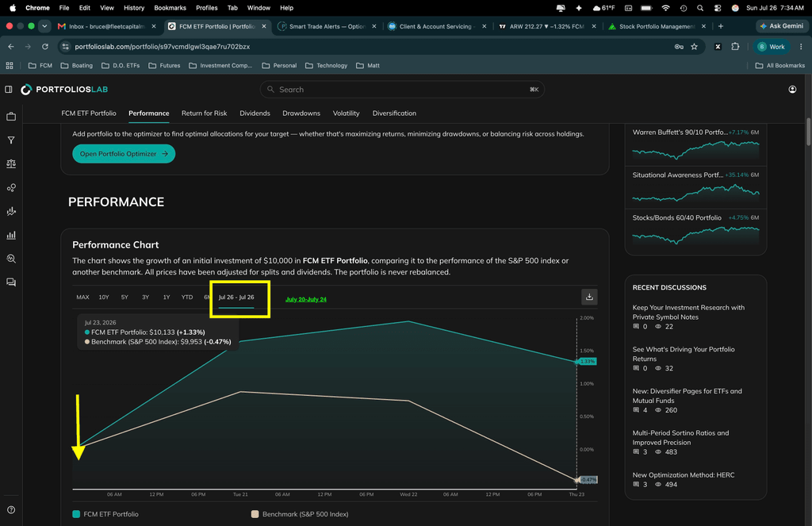Open the Personal bookmarks folder

tap(279, 66)
